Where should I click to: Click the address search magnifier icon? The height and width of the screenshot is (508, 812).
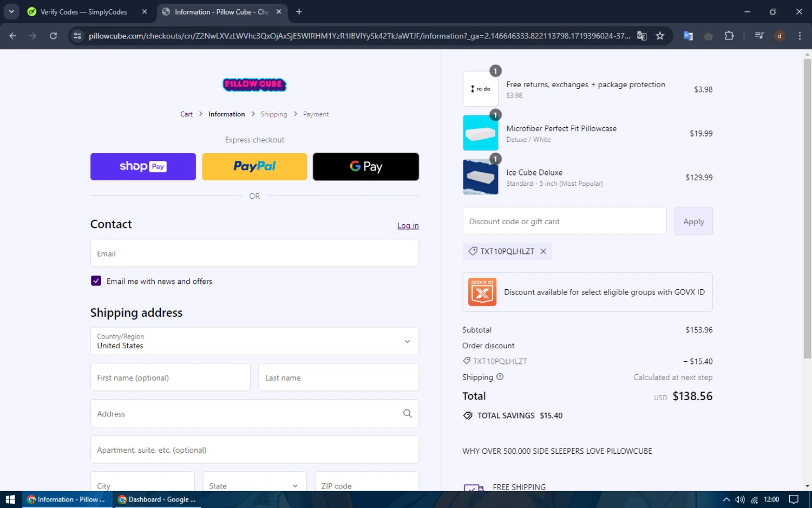pos(407,413)
